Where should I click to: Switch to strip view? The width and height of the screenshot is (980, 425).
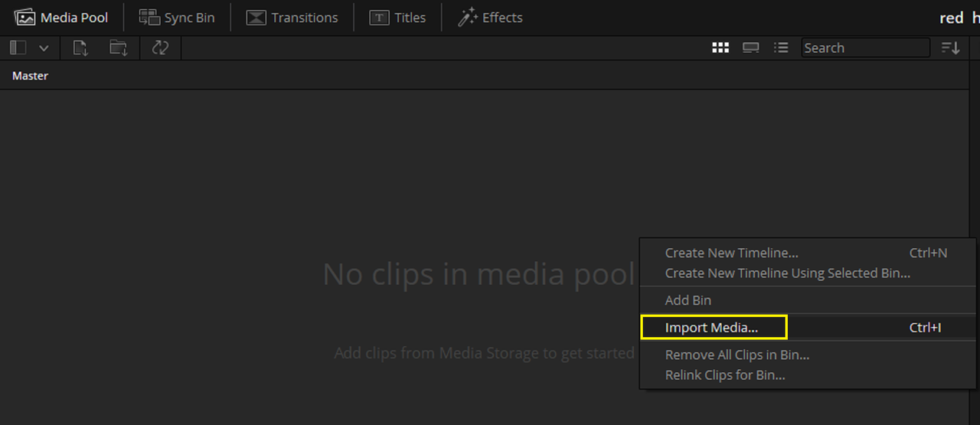[x=751, y=47]
